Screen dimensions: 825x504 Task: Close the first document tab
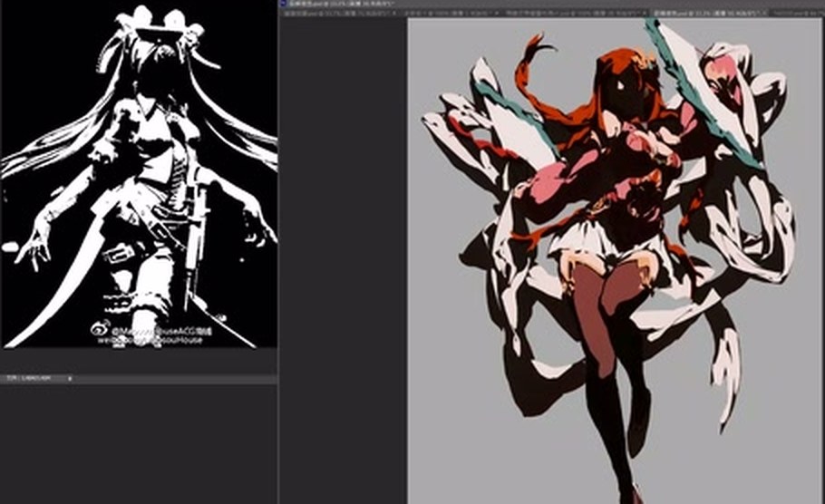pyautogui.click(x=394, y=13)
